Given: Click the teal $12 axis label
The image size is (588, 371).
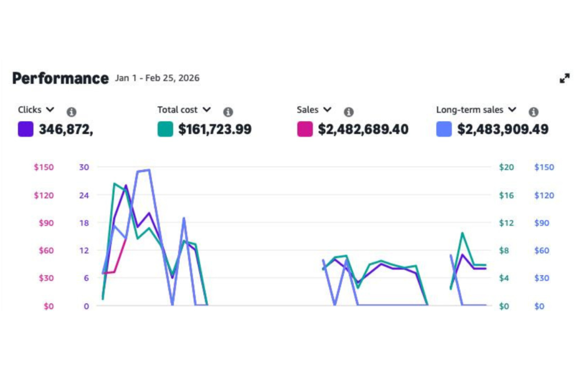Looking at the screenshot, I should [506, 223].
